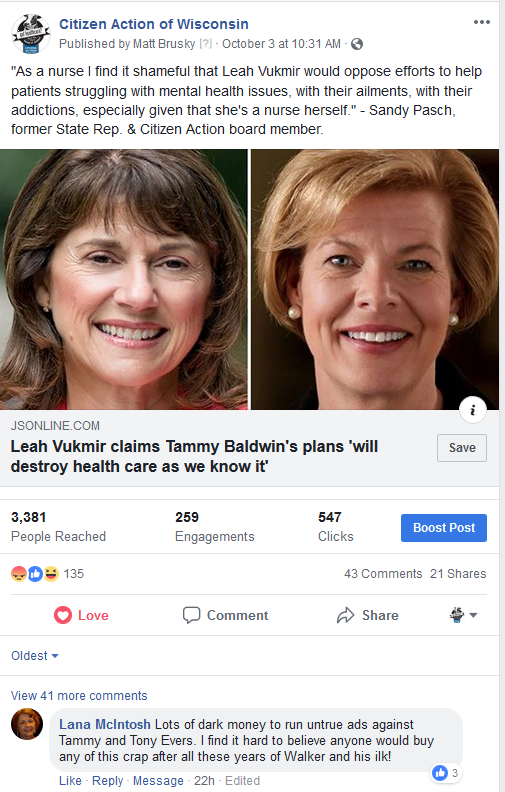Click the Comment speech bubble icon
Image resolution: width=505 pixels, height=792 pixels.
(191, 615)
